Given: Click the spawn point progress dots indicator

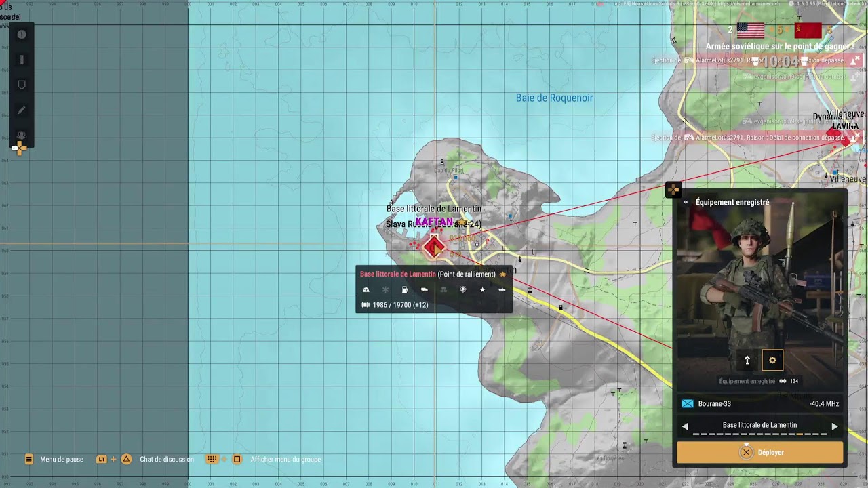Looking at the screenshot, I should tap(759, 434).
